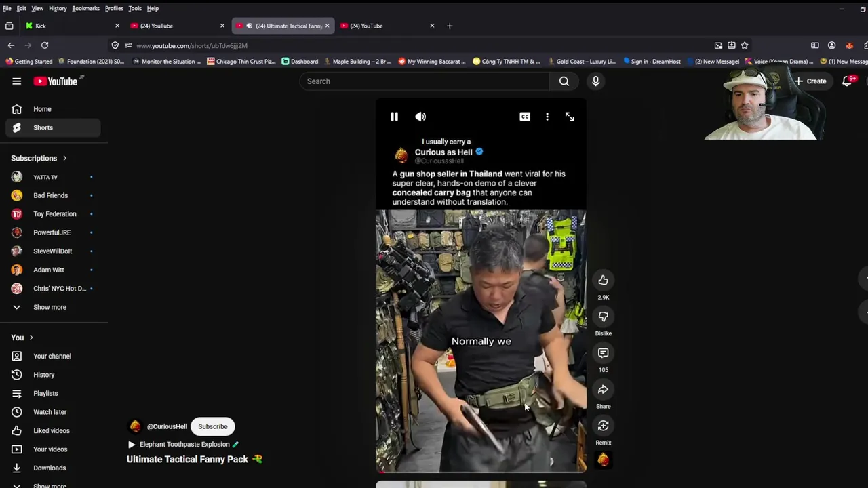Open the Bookmarks menu

(x=85, y=8)
